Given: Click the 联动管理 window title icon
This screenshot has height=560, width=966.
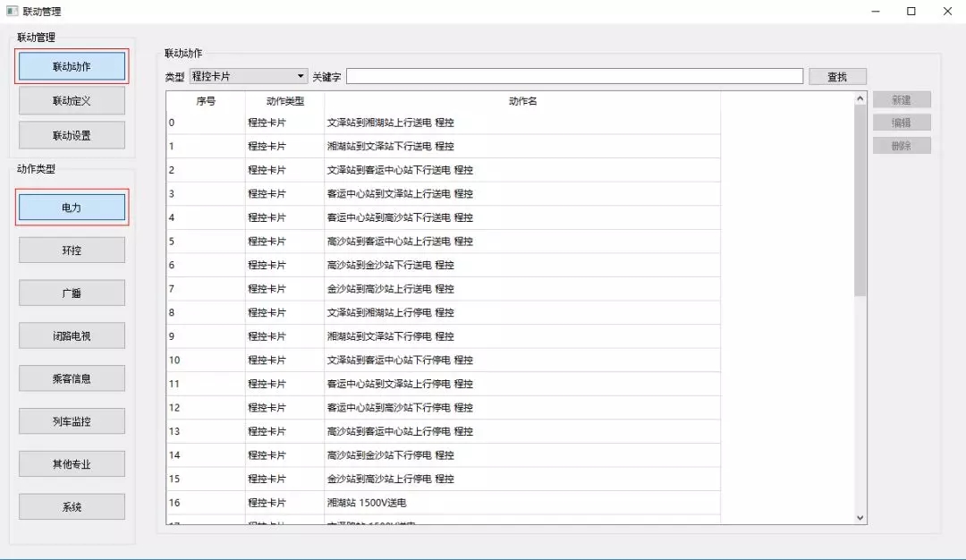Looking at the screenshot, I should coord(12,11).
